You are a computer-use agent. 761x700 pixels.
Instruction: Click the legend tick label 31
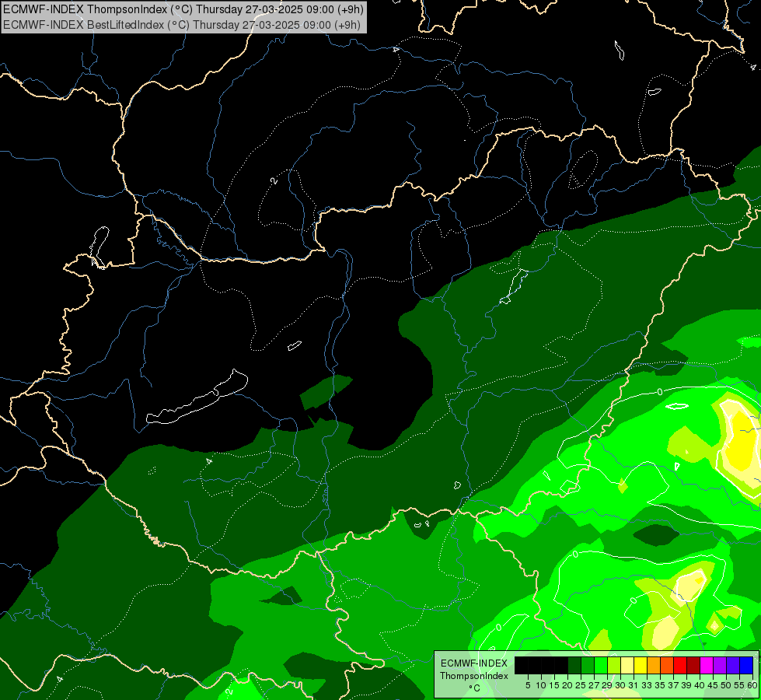pos(634,685)
